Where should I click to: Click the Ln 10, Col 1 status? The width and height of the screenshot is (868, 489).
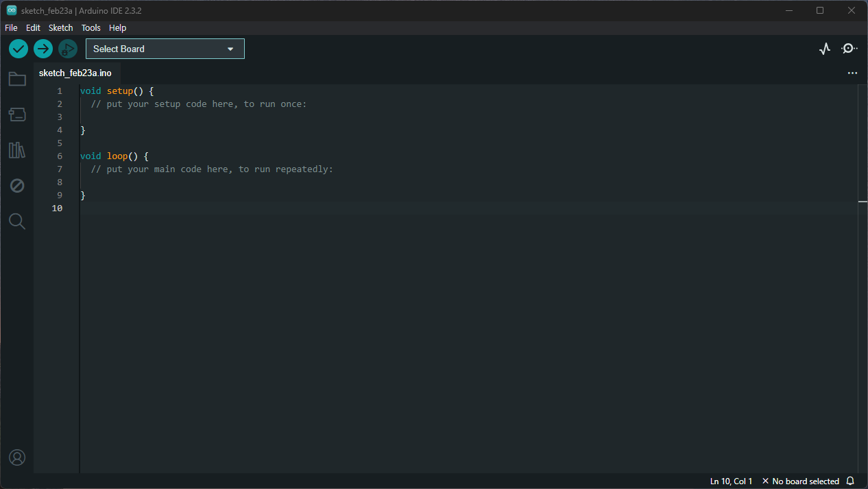coord(732,481)
